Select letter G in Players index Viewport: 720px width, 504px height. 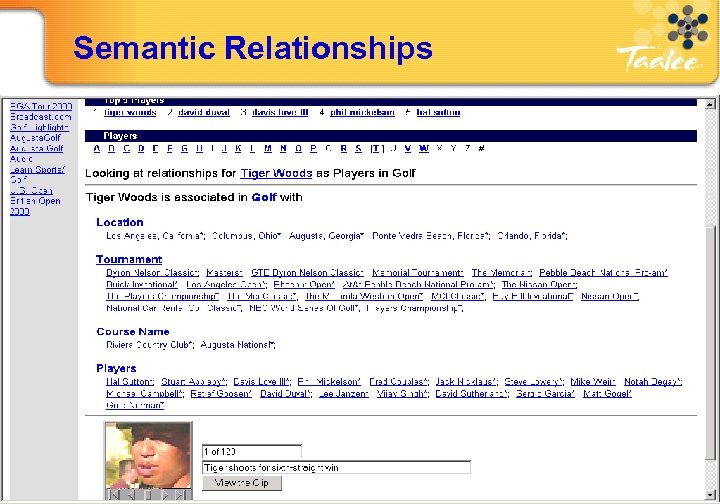click(x=185, y=149)
